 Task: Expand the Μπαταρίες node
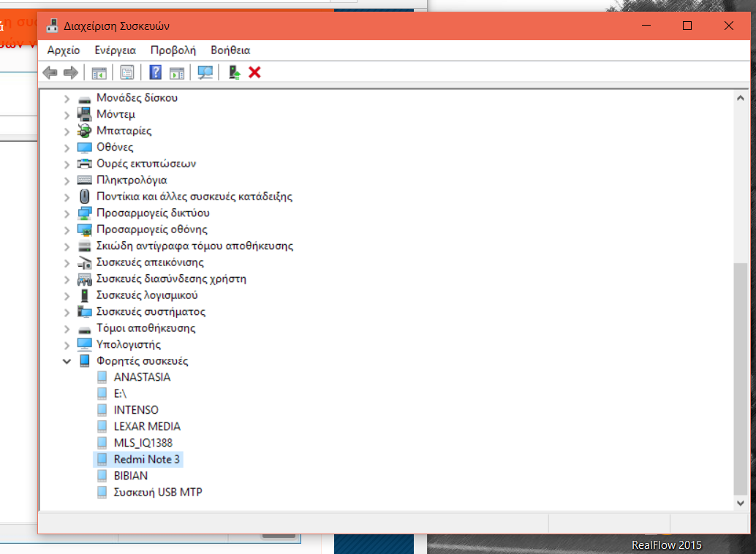point(67,132)
